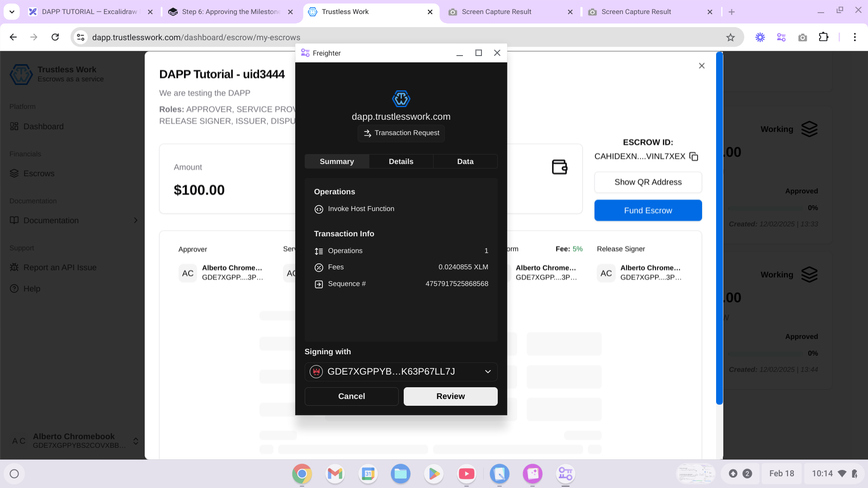Image resolution: width=868 pixels, height=488 pixels.
Task: Open YouTube from the shelf
Action: [x=467, y=474]
